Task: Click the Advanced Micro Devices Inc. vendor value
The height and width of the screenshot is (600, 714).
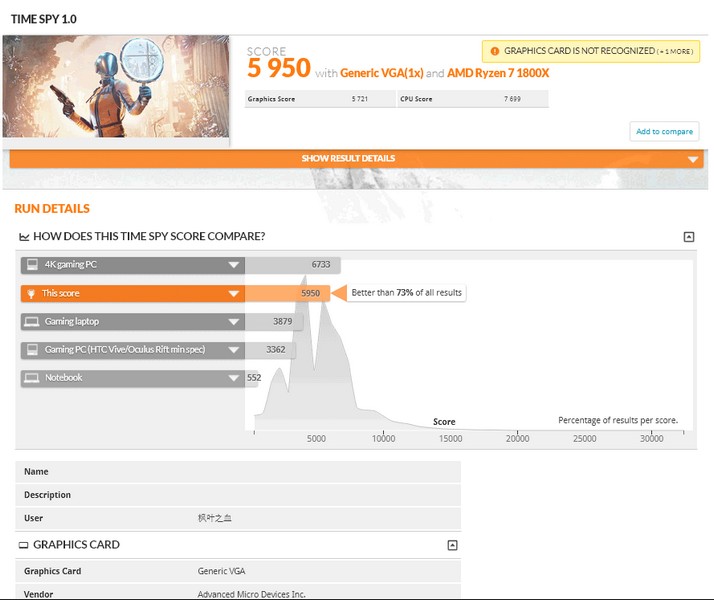Action: (251, 594)
